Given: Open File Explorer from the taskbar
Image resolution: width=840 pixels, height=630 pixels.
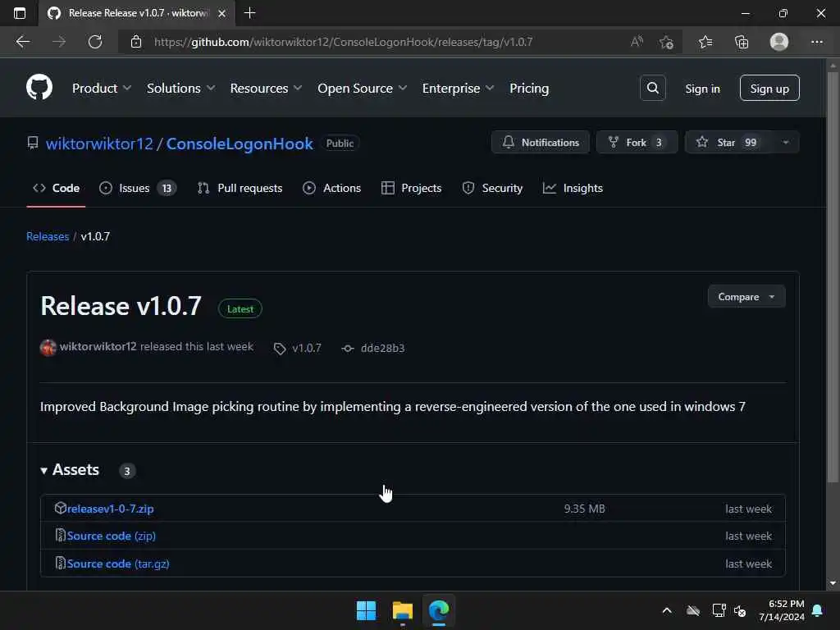Looking at the screenshot, I should pos(402,610).
